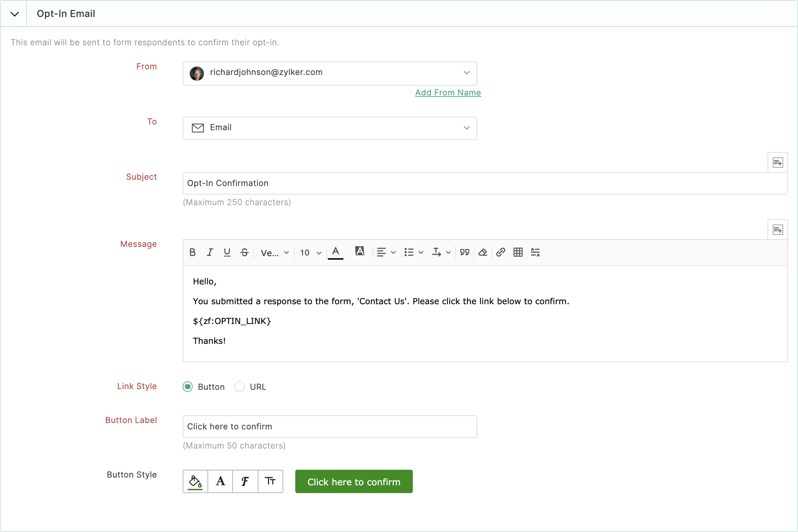Viewport: 798px width, 532px height.
Task: Toggle underline in the message toolbar
Action: coord(227,252)
